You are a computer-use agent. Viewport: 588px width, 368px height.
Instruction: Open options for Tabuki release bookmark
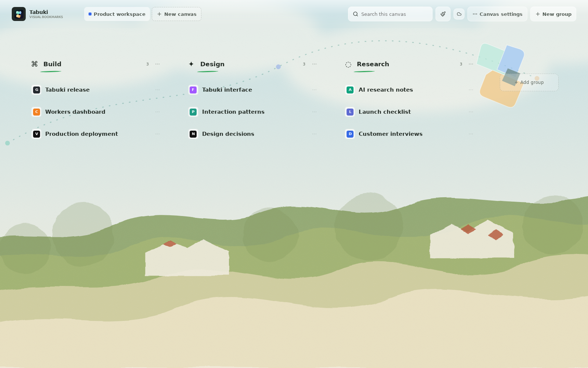click(158, 90)
